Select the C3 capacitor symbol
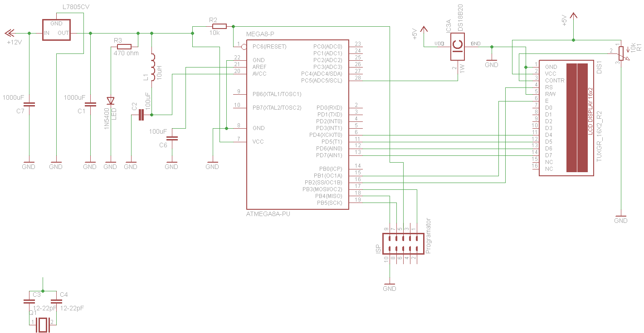Viewport: 644px width, 333px height. pyautogui.click(x=29, y=301)
